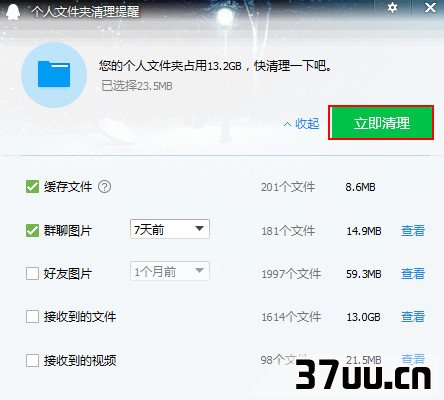This screenshot has width=444, height=400.
Task: Open the 7天前 dropdown for group images
Action: click(170, 229)
